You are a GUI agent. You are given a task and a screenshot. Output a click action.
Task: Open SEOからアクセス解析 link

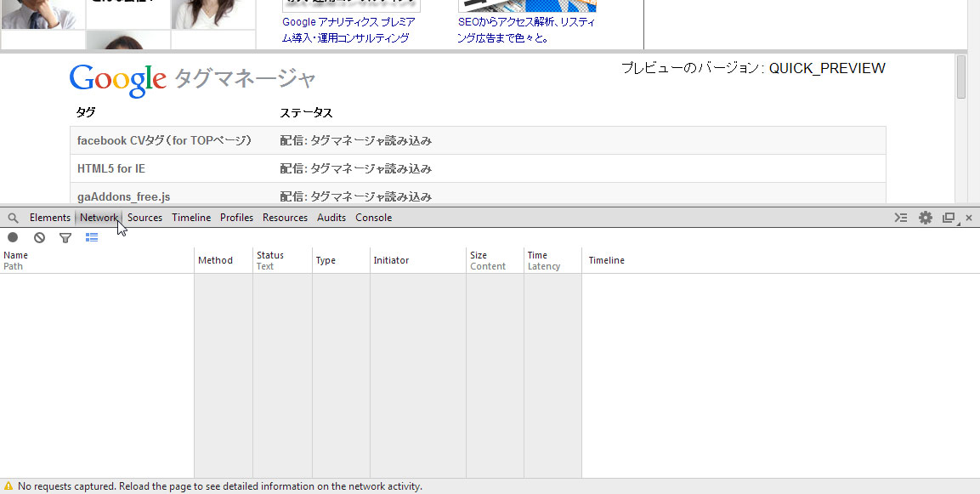click(526, 30)
